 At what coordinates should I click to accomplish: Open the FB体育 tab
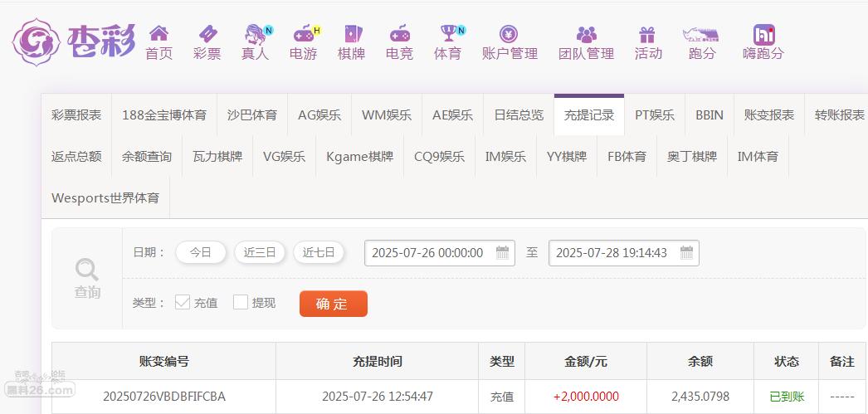pyautogui.click(x=627, y=157)
